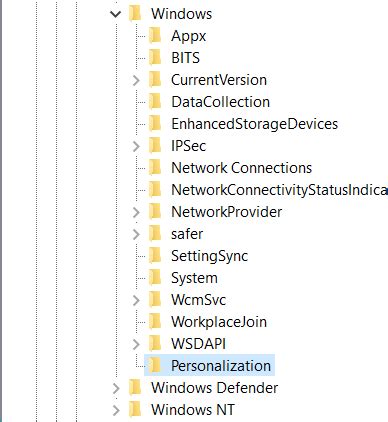Expand the IPSec key
The width and height of the screenshot is (388, 422).
(136, 146)
